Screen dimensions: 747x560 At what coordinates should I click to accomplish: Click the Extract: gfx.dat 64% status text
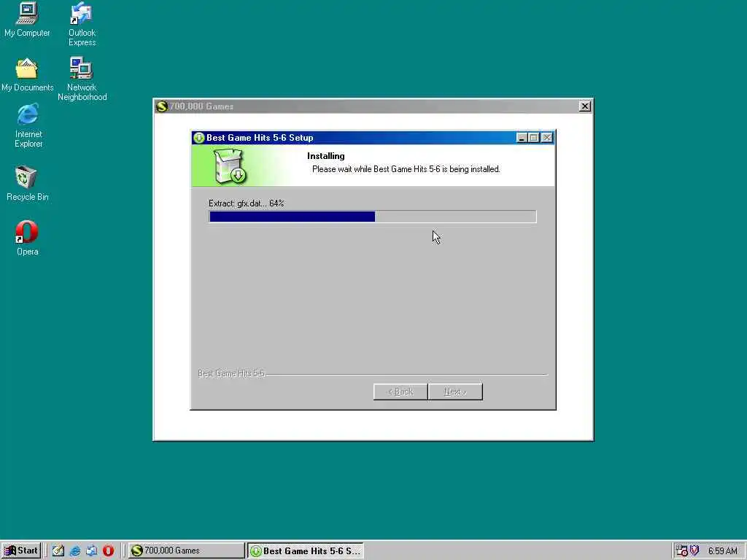coord(247,203)
